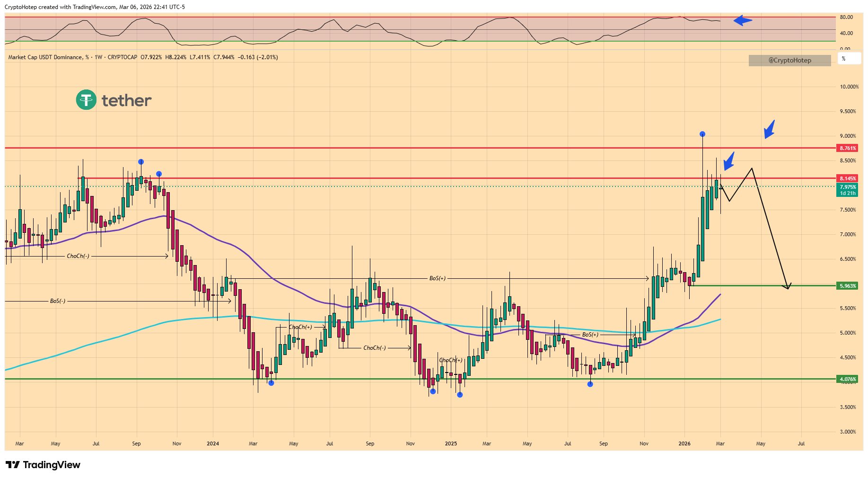Select the 5.963% green price label
The image size is (868, 479).
pos(848,286)
